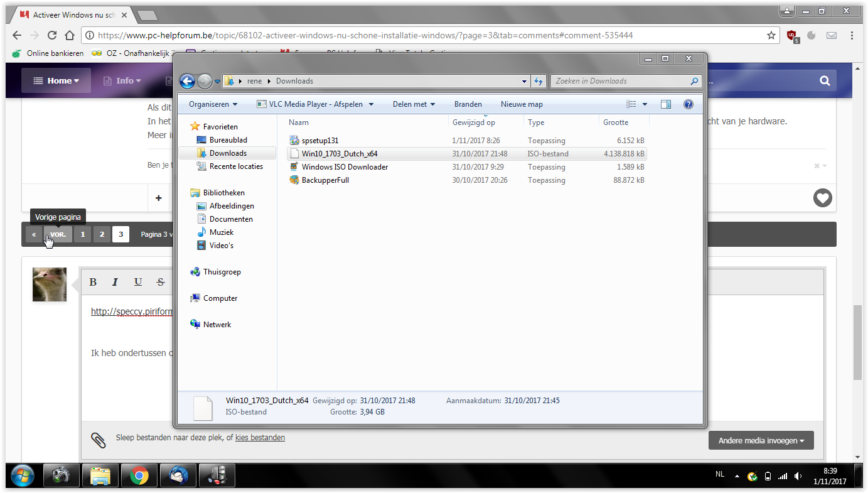Go back in the Explorer window
The height and width of the screenshot is (493, 868).
tap(187, 81)
